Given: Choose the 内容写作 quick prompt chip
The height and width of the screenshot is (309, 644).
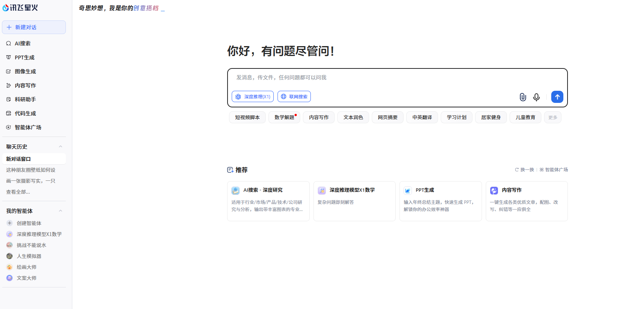Looking at the screenshot, I should click(319, 117).
